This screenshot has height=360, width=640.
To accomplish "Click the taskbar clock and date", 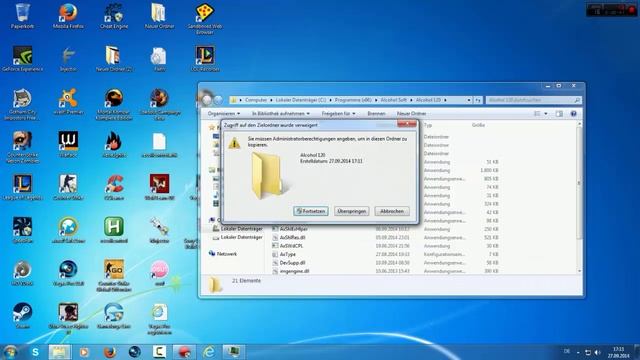I will pyautogui.click(x=619, y=352).
